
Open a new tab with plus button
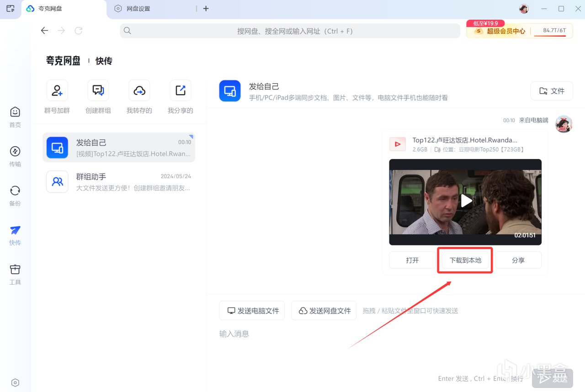tap(206, 9)
